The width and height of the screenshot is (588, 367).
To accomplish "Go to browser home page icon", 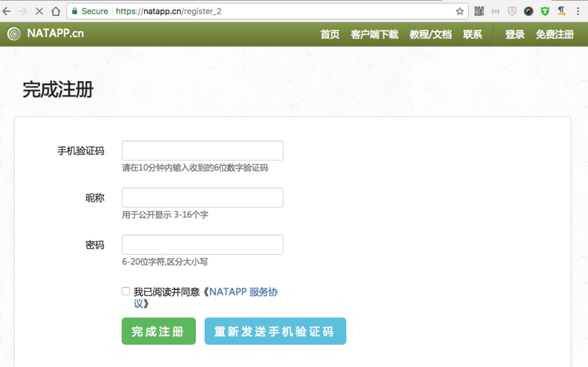I will point(56,11).
